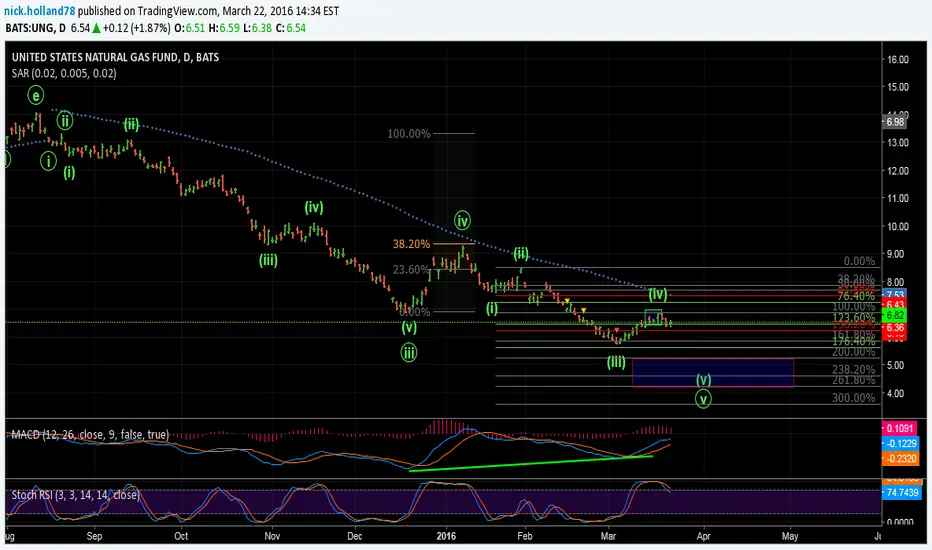The image size is (932, 550).
Task: Click the Nov label on time axis
Action: 272,536
